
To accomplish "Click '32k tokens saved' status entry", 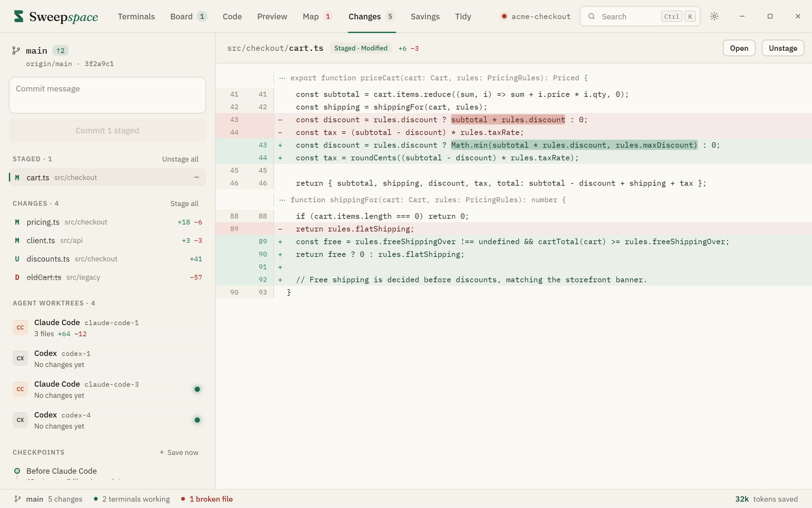I will (766, 499).
